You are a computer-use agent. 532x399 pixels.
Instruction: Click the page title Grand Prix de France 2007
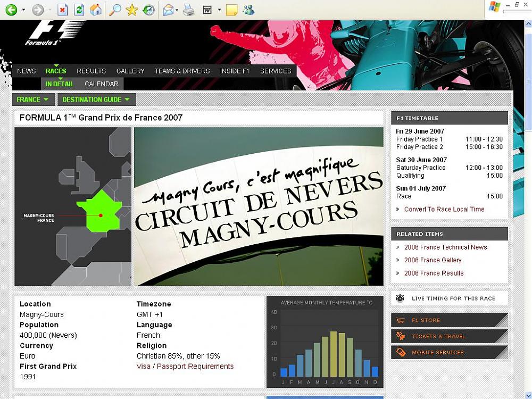[x=101, y=118]
